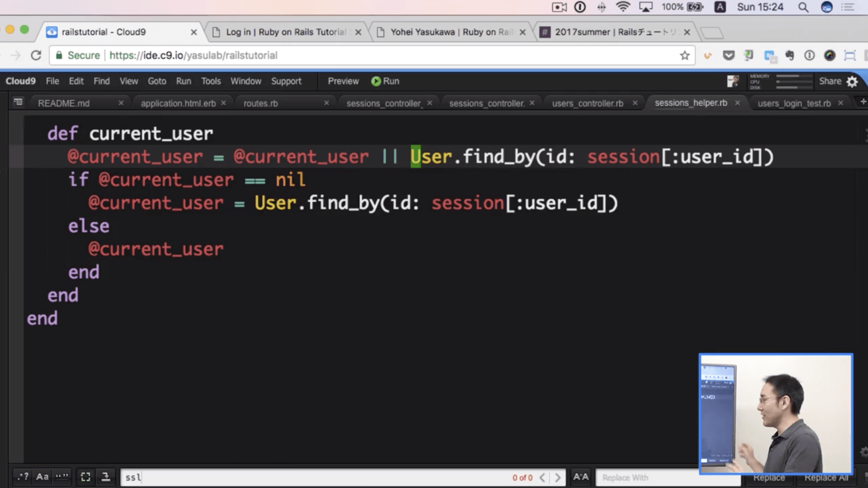This screenshot has height=488, width=868.
Task: Toggle the regular expression search option
Action: [x=23, y=477]
